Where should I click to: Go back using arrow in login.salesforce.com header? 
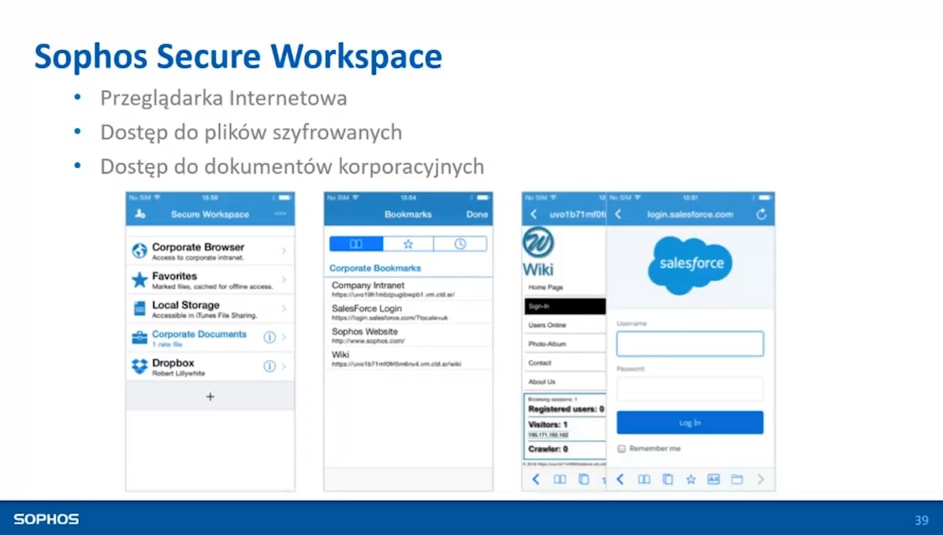tap(619, 214)
